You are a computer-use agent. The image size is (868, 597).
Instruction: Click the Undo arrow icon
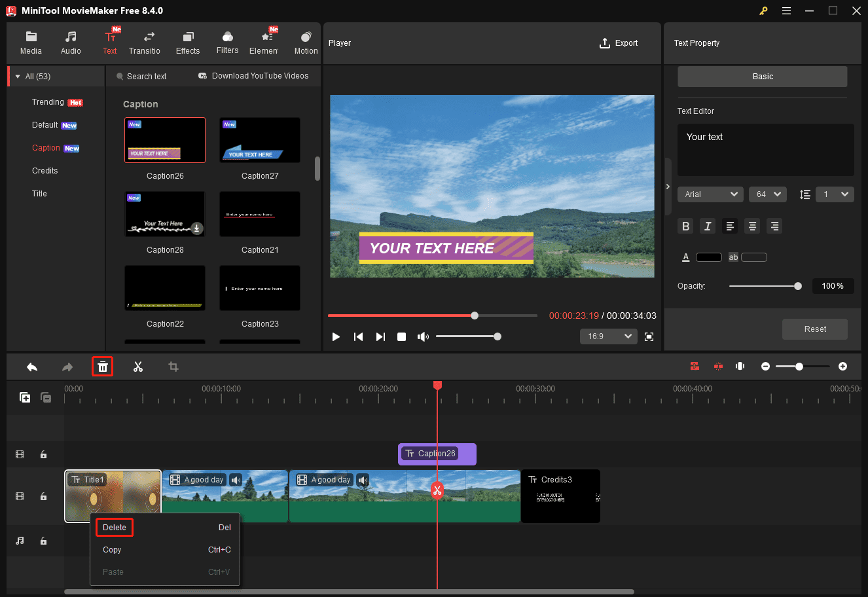tap(32, 367)
